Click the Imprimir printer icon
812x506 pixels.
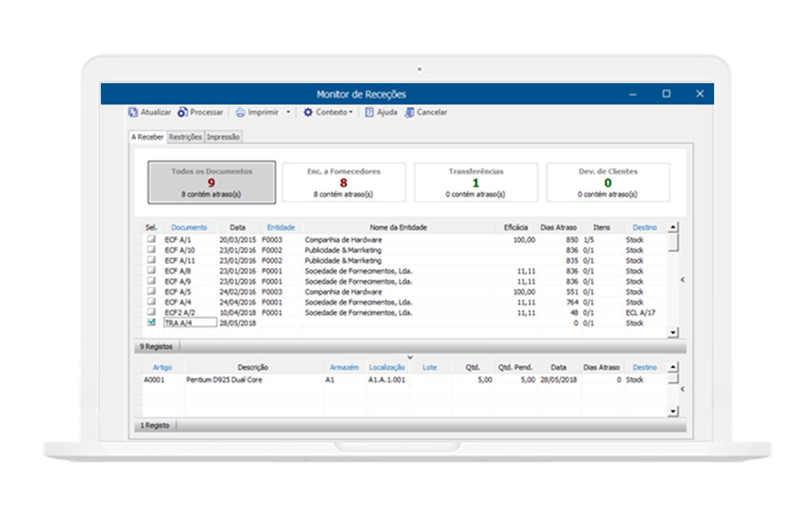[240, 112]
